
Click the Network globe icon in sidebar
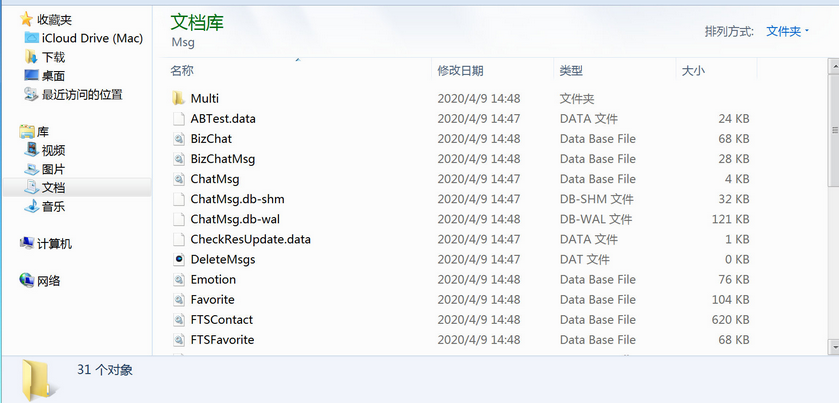click(27, 280)
